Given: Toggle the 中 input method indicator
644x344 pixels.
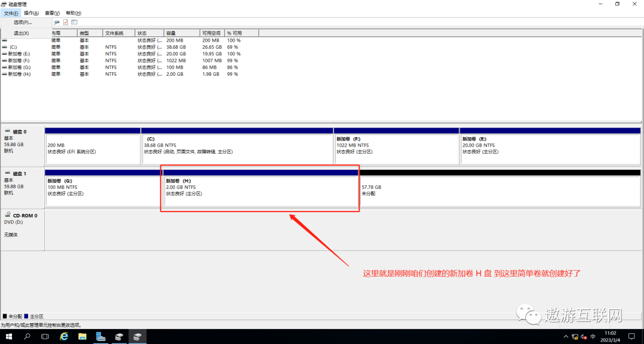Looking at the screenshot, I should (x=593, y=337).
